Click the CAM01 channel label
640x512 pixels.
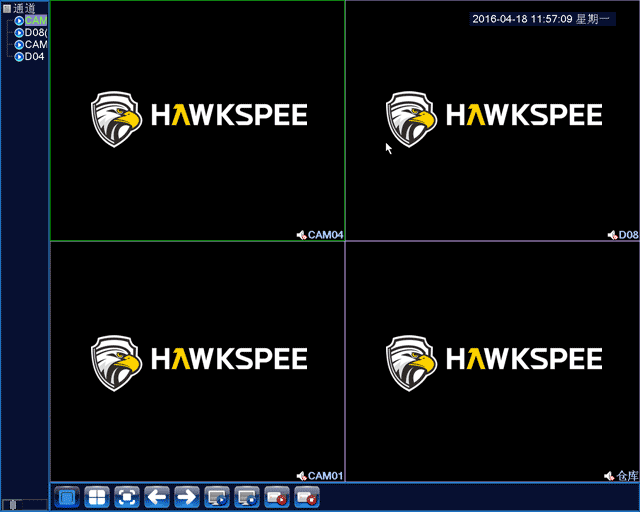(x=325, y=476)
